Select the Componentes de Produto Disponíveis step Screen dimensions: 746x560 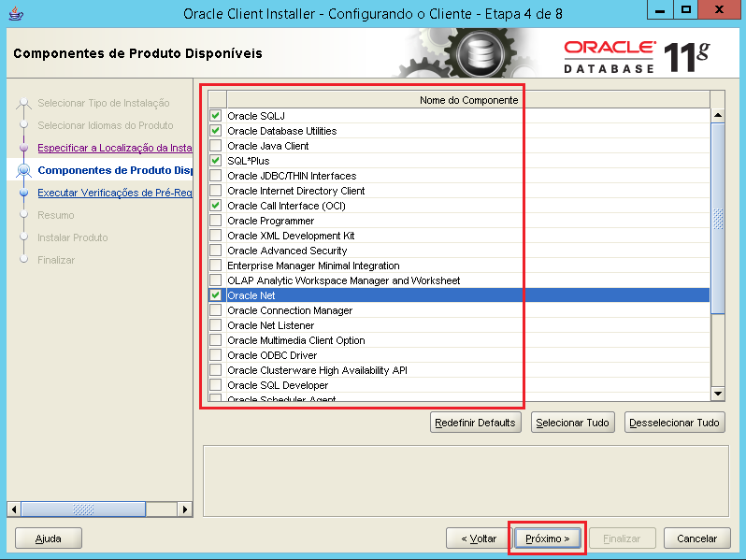pyautogui.click(x=115, y=170)
